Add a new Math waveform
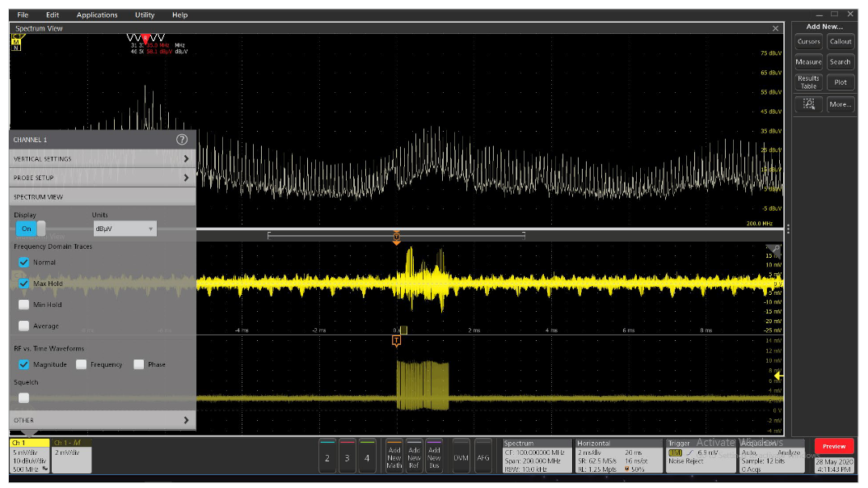868x488 pixels. point(394,453)
